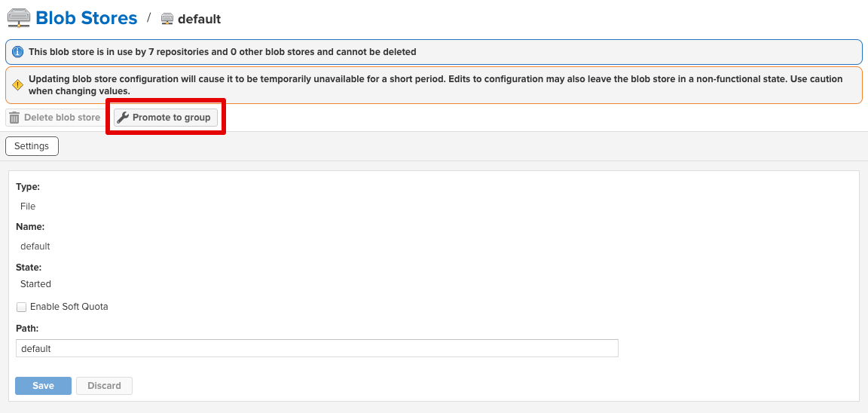Click the trash icon for Delete blob store
The image size is (868, 413).
(14, 118)
